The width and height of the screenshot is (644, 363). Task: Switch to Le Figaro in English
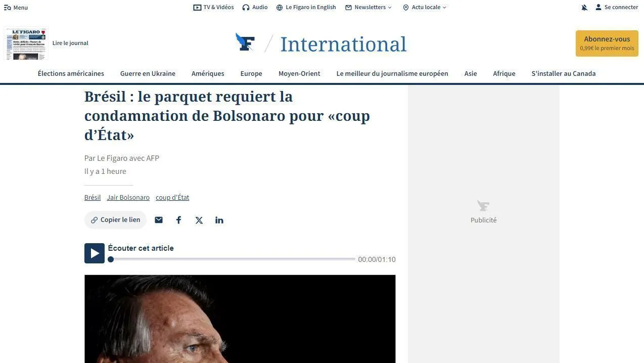306,7
